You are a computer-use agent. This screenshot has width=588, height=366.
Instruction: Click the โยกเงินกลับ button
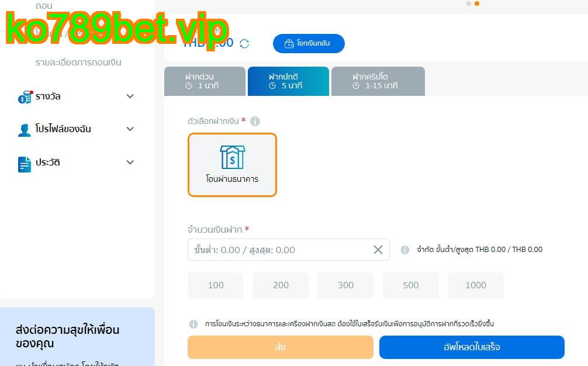point(309,43)
